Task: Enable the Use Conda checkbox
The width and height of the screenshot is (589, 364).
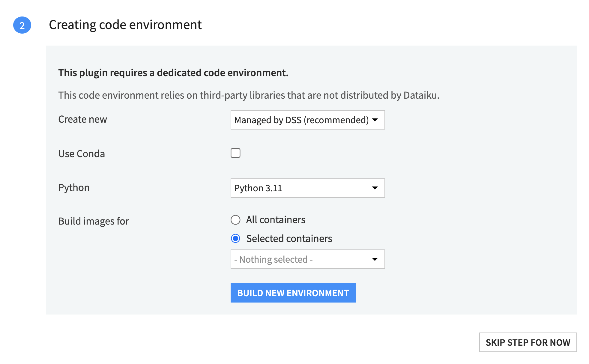Action: click(x=235, y=153)
